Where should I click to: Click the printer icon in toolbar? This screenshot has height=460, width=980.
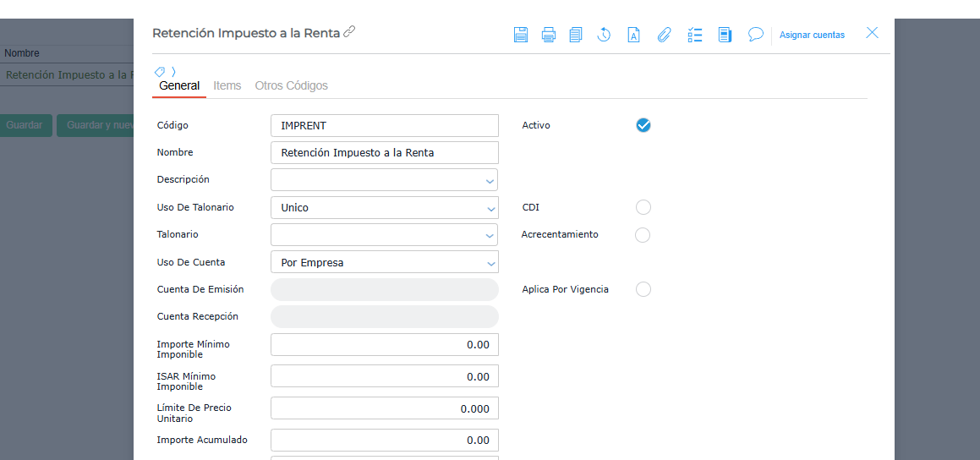549,35
